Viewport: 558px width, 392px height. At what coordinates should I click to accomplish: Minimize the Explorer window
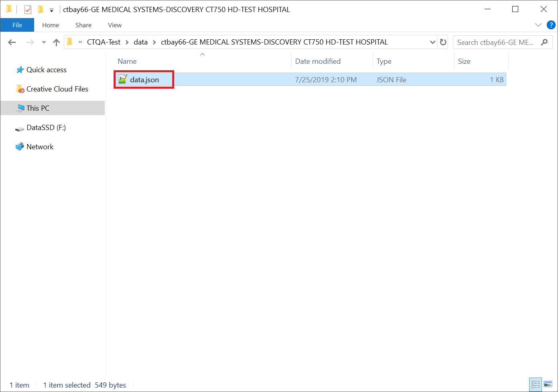pos(488,9)
